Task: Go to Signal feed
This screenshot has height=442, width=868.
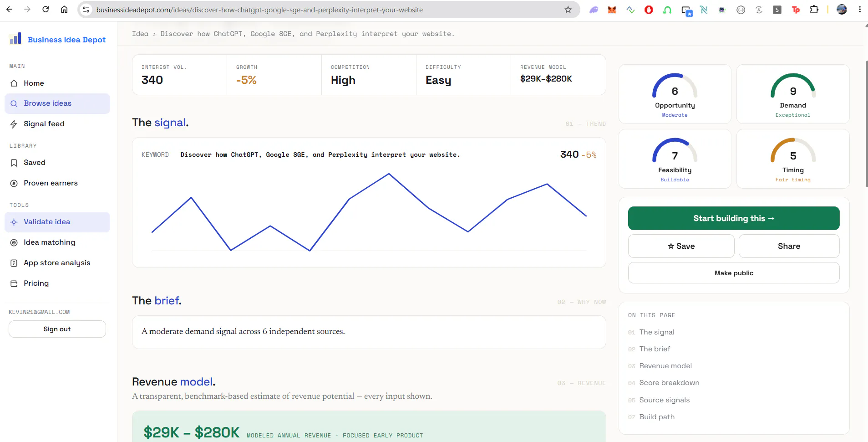Action: point(57,124)
